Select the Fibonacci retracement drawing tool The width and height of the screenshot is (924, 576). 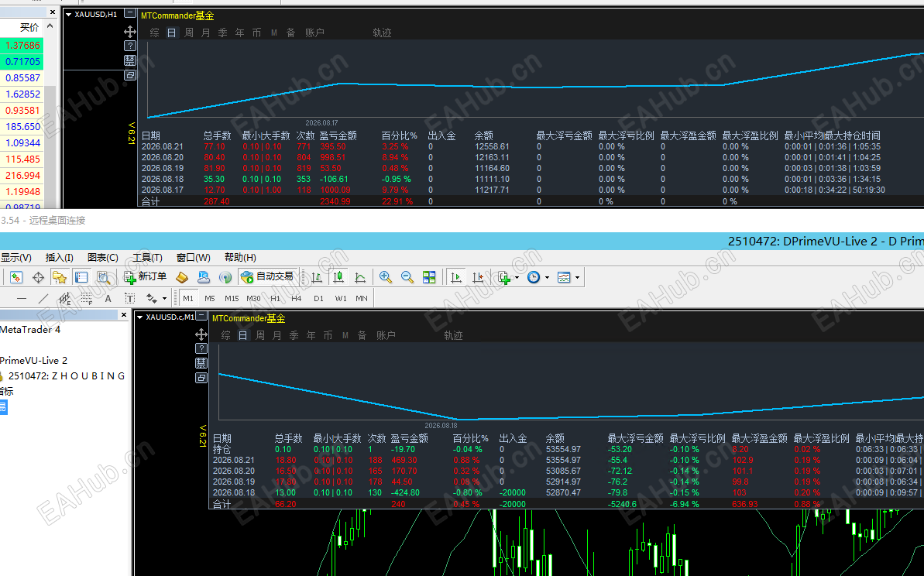pyautogui.click(x=87, y=299)
